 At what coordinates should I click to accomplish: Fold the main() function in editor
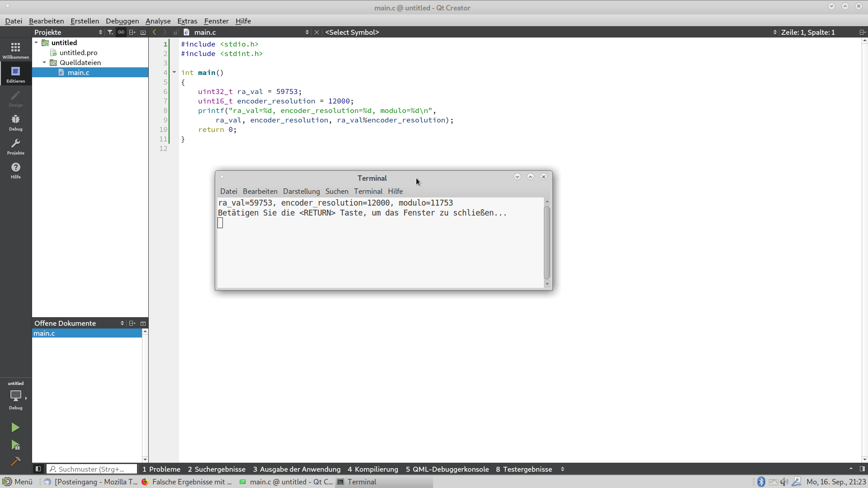(174, 72)
